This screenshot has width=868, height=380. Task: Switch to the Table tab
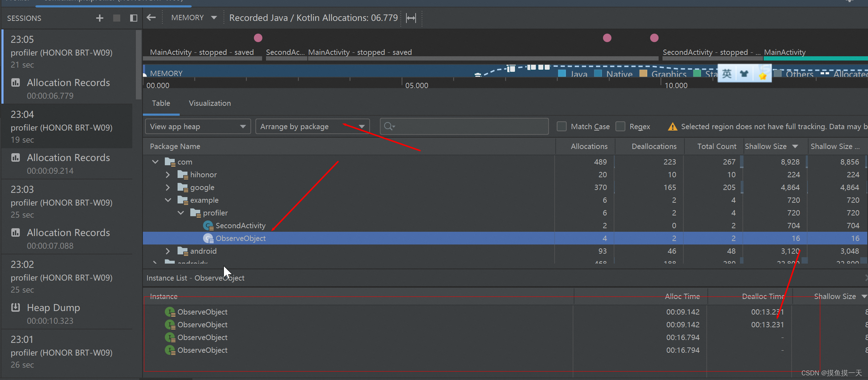(161, 103)
